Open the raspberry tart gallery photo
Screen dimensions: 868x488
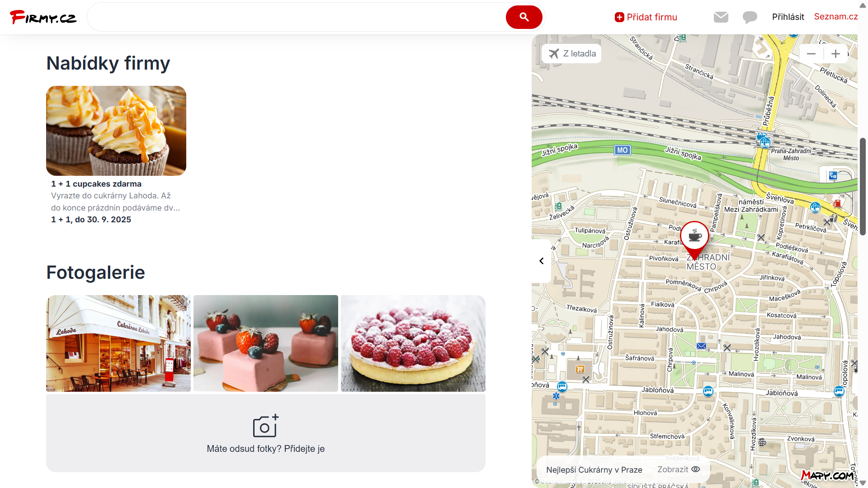pyautogui.click(x=413, y=343)
